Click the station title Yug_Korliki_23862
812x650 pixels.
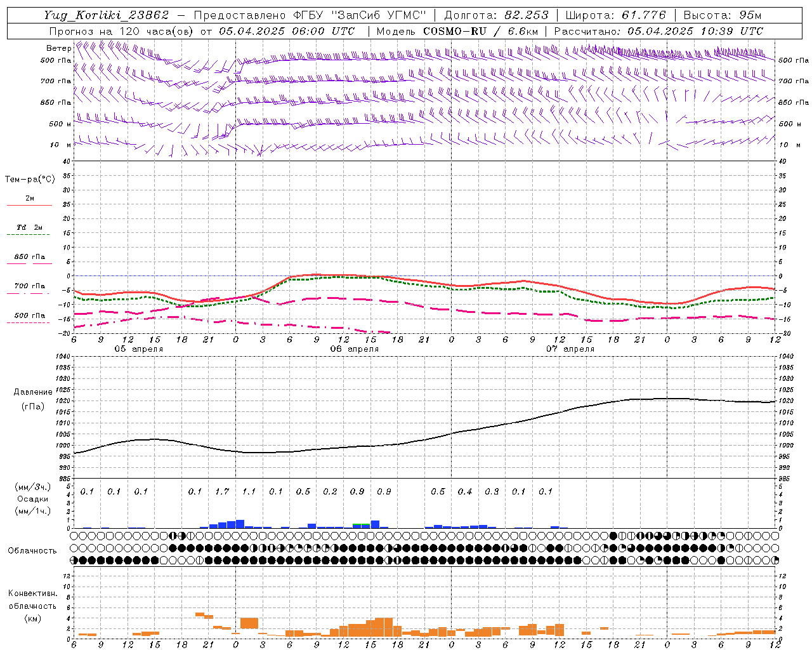tap(106, 15)
